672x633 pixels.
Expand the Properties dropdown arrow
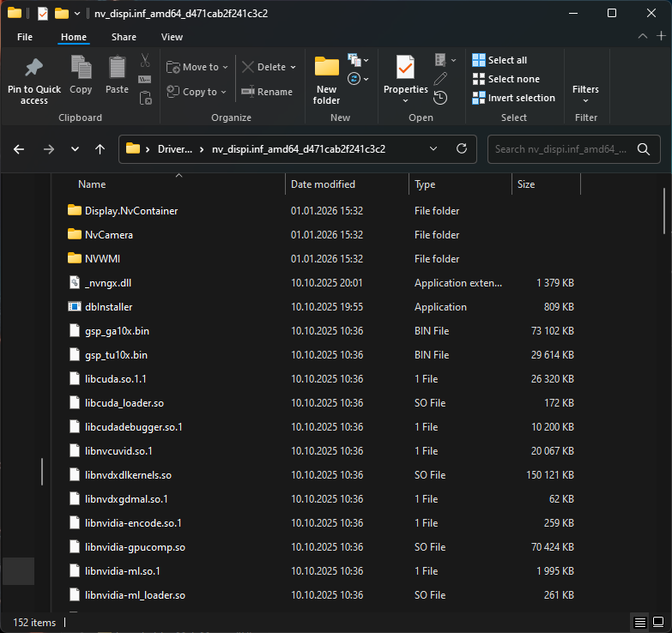click(x=405, y=100)
